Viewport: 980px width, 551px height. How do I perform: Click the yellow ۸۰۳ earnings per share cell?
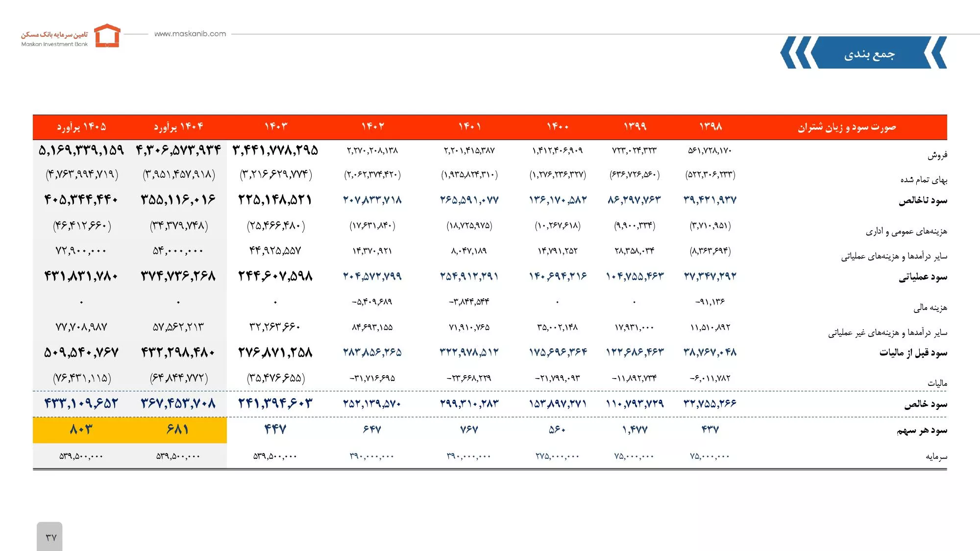pyautogui.click(x=81, y=430)
